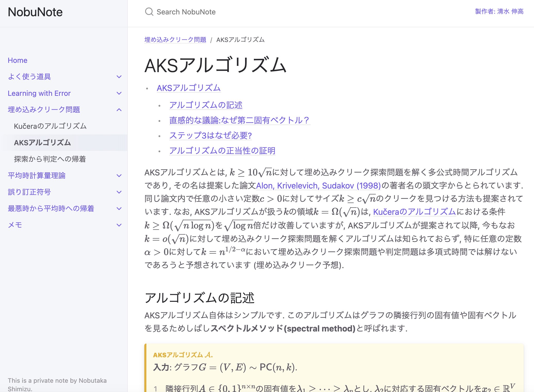Screen dimensions: 534x392
Task: Expand the メモ section chevron
Action: 119,225
